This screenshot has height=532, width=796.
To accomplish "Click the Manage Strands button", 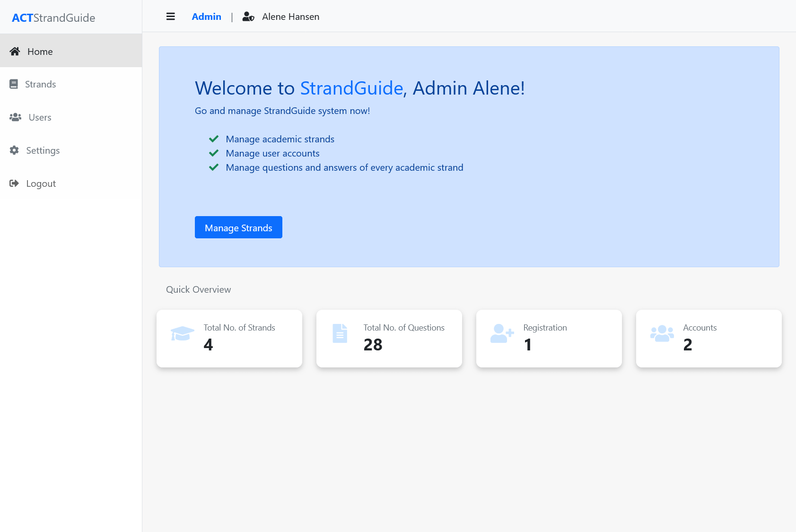I will (238, 227).
